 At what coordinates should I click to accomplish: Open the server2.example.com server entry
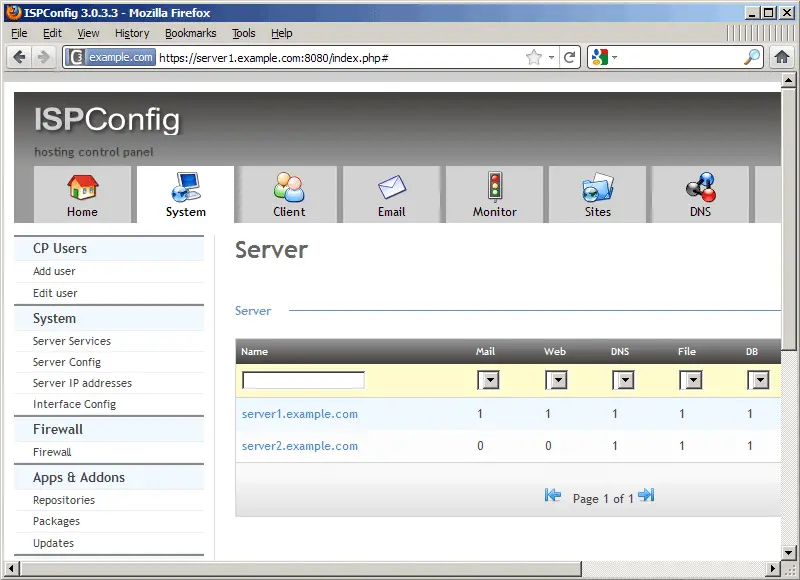[x=300, y=446]
